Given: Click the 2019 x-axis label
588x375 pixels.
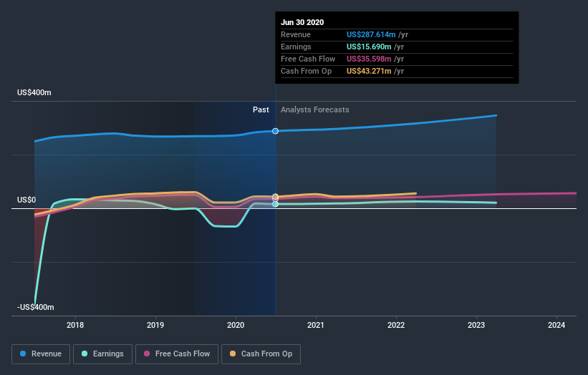Looking at the screenshot, I should pyautogui.click(x=155, y=325).
